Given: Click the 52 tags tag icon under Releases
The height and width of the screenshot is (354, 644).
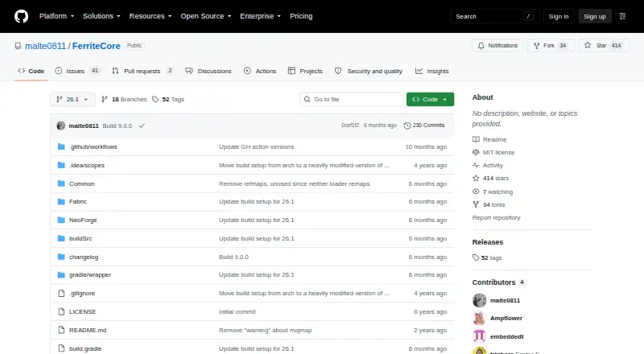Looking at the screenshot, I should pyautogui.click(x=476, y=258).
